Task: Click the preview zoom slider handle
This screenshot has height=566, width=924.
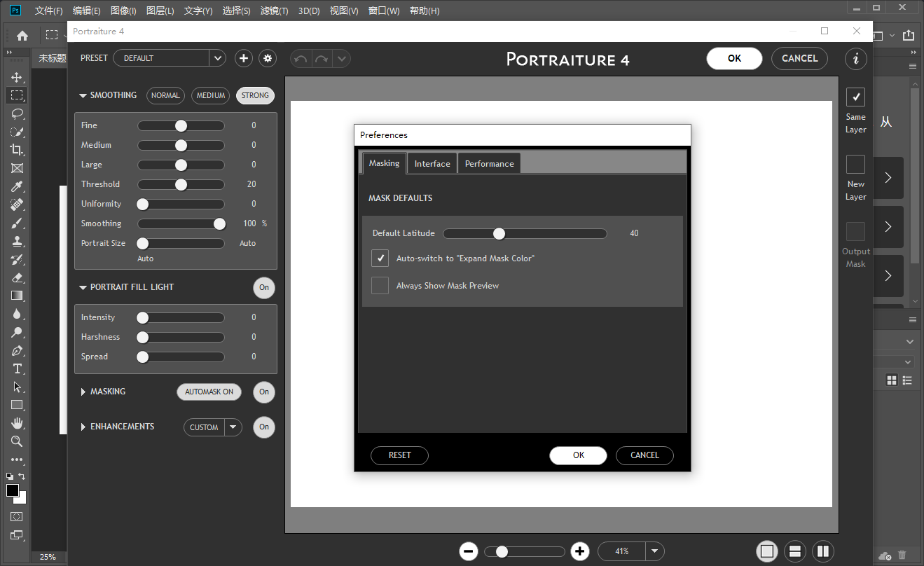Action: [502, 552]
